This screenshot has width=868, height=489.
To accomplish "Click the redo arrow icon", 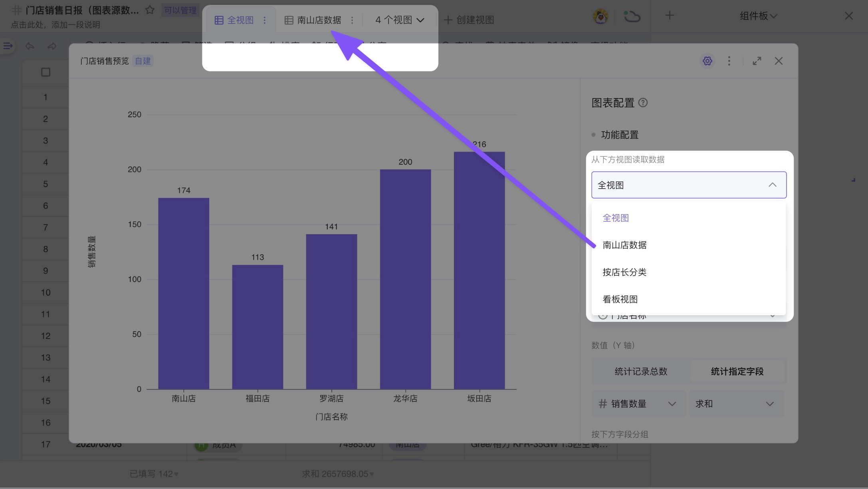I will tap(52, 46).
